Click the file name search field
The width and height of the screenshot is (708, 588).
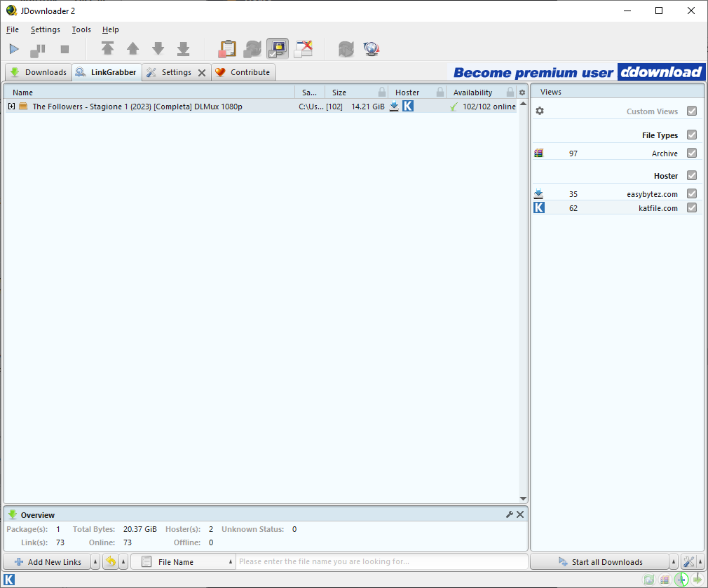(x=382, y=562)
